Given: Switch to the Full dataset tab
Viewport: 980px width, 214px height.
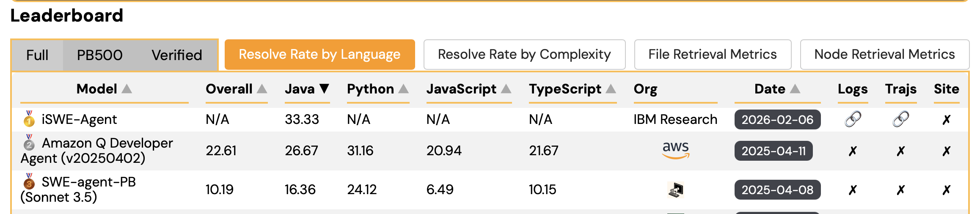Looking at the screenshot, I should point(37,55).
